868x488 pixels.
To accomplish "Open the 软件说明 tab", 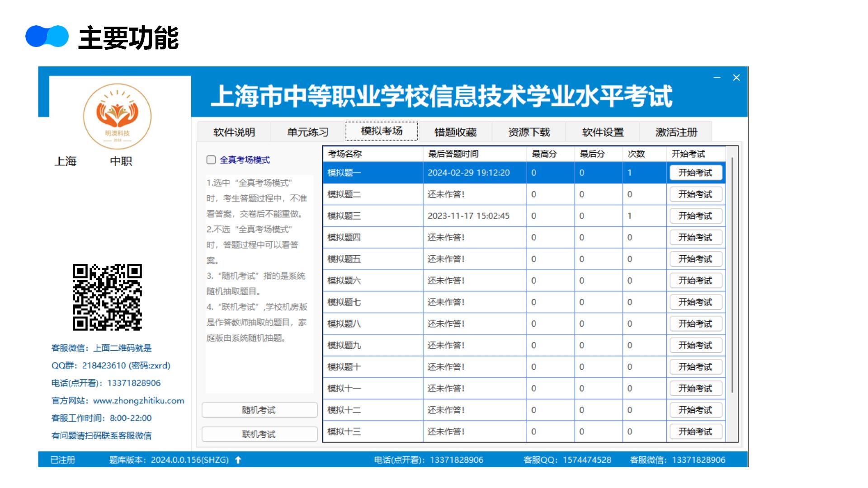I will (x=234, y=132).
